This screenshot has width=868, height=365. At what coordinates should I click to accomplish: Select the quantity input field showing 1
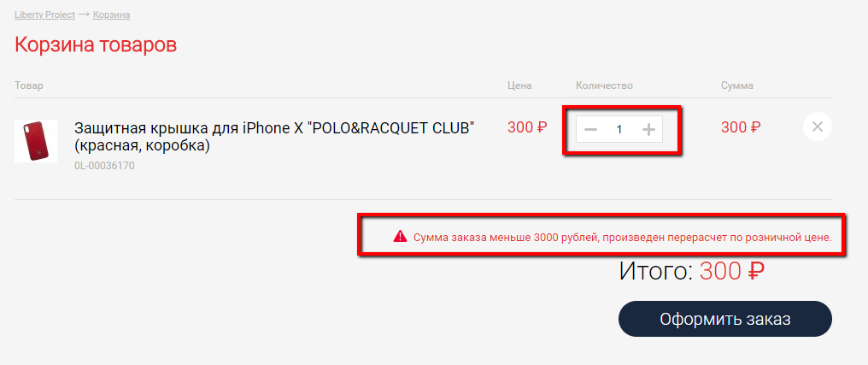pyautogui.click(x=619, y=130)
